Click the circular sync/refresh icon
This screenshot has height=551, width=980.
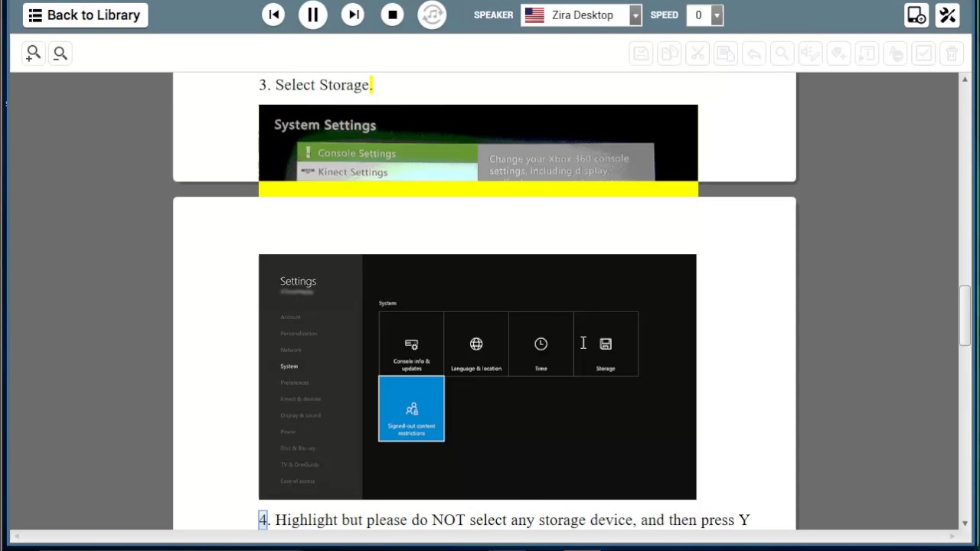[433, 15]
